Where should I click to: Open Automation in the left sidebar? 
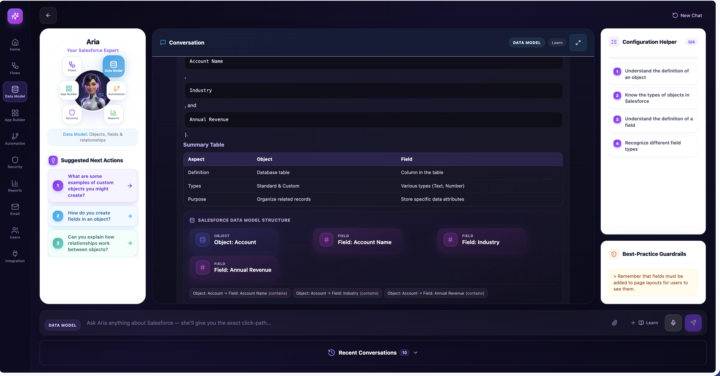pos(15,139)
